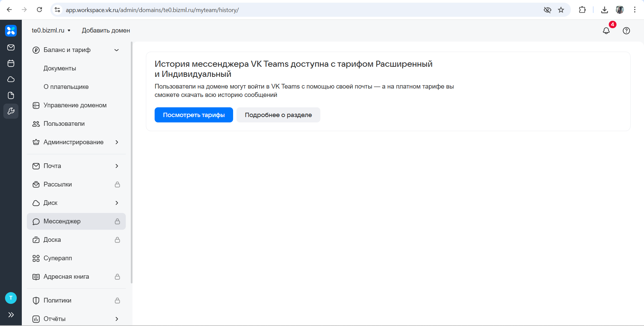Viewport: 644px width, 326px height.
Task: Expand the left rail with double-chevron icon
Action: click(x=11, y=315)
